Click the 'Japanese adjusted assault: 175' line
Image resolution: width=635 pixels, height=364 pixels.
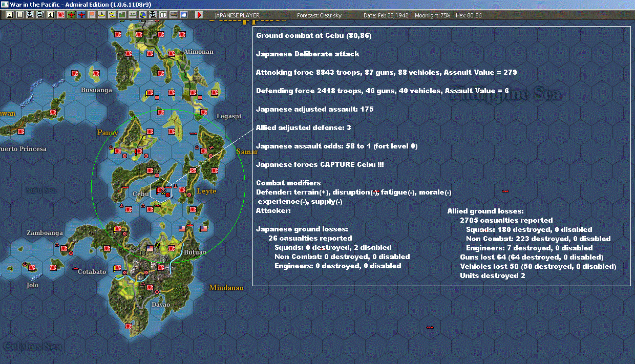tap(315, 109)
